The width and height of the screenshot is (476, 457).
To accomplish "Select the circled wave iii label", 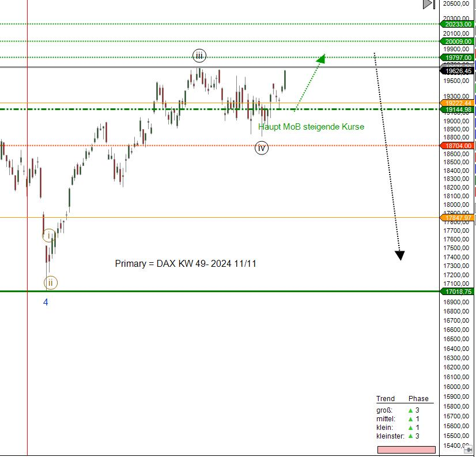I will (x=199, y=56).
